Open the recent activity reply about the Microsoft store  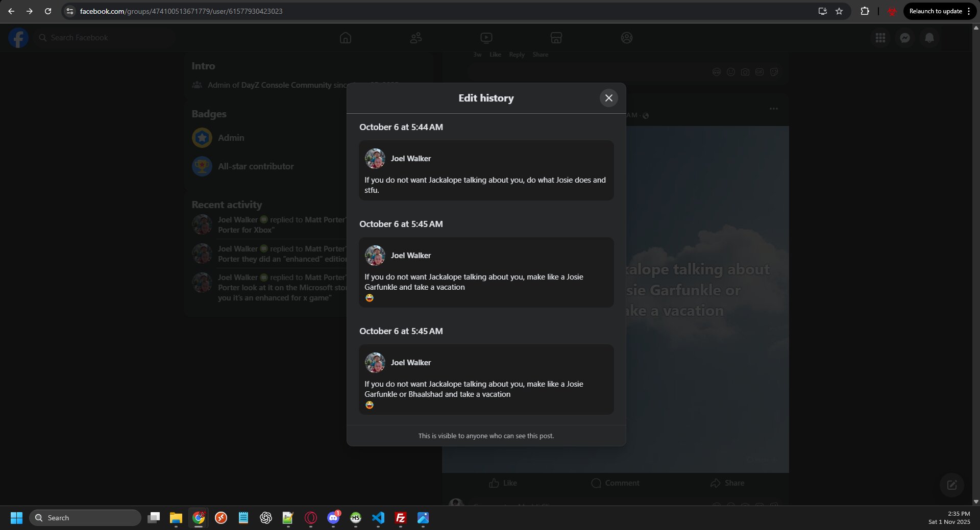(269, 288)
